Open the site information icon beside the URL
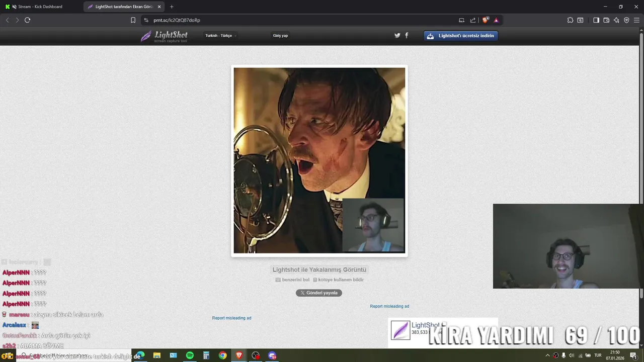The width and height of the screenshot is (644, 362). (x=146, y=20)
